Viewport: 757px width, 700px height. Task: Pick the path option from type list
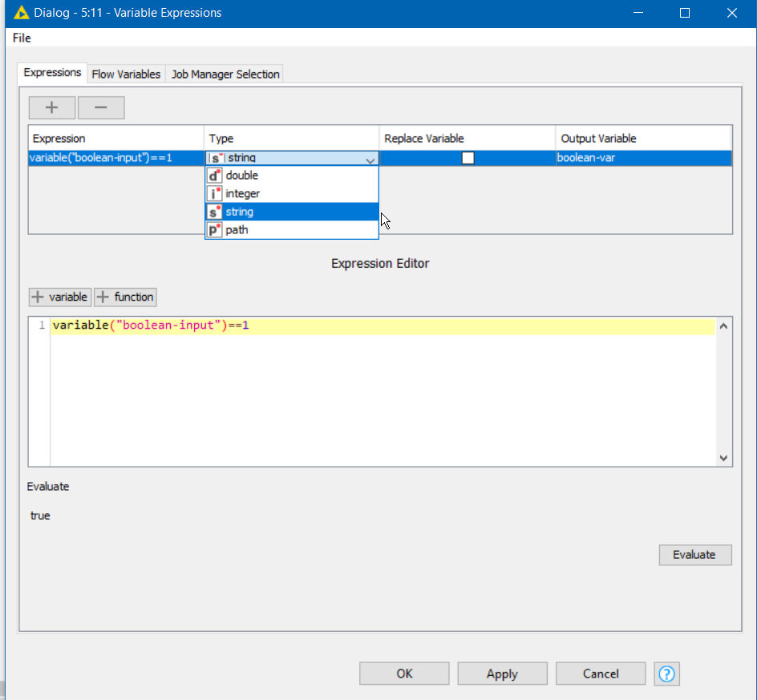pyautogui.click(x=237, y=230)
